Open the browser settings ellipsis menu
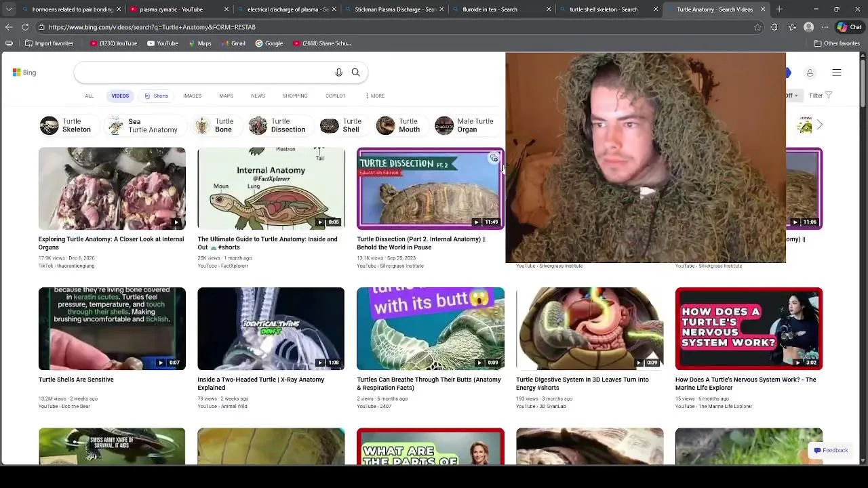This screenshot has width=868, height=488. 825,27
